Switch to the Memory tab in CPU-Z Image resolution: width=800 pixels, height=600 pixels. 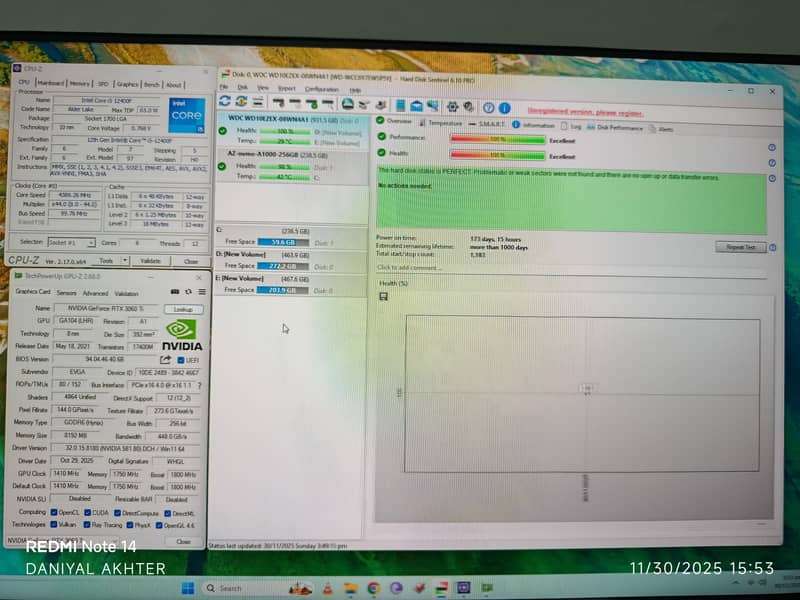(79, 85)
